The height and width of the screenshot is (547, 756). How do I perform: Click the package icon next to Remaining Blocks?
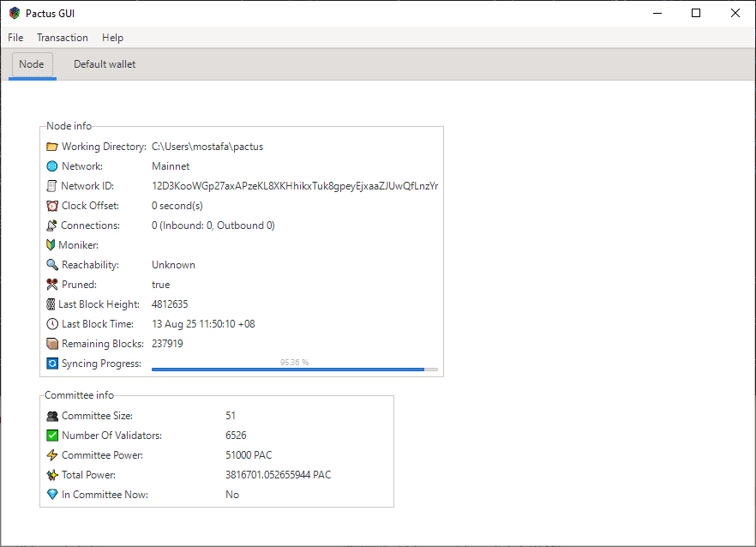pyautogui.click(x=52, y=344)
